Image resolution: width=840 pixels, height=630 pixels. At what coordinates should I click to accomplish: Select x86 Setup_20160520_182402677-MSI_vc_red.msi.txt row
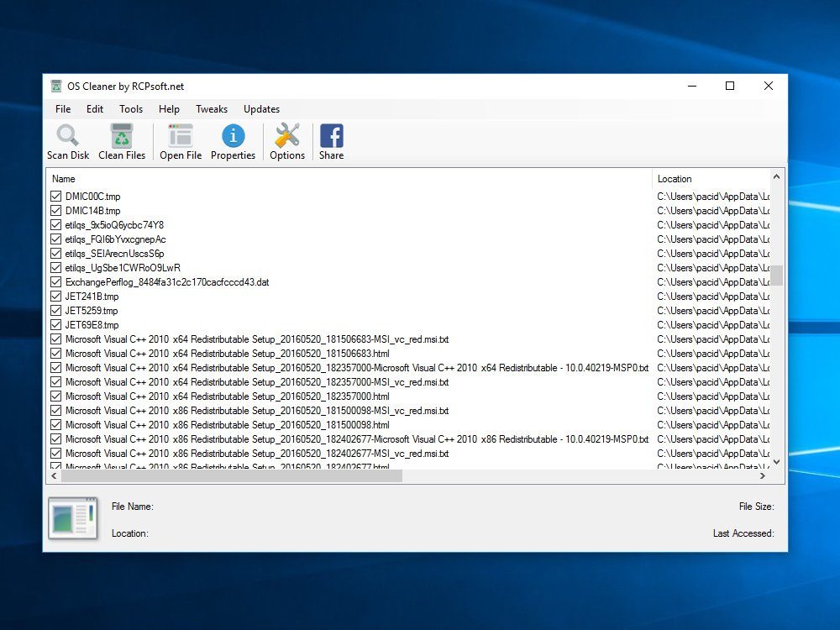(257, 454)
